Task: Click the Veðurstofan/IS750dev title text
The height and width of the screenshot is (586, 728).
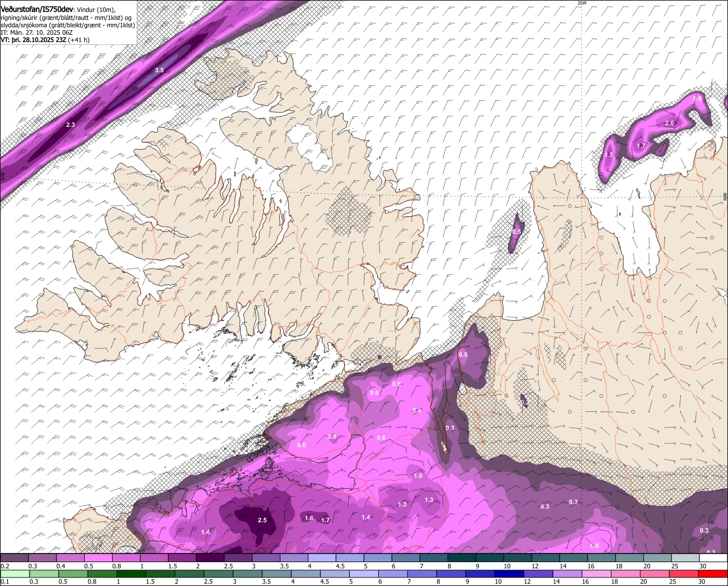Action: click(x=36, y=9)
